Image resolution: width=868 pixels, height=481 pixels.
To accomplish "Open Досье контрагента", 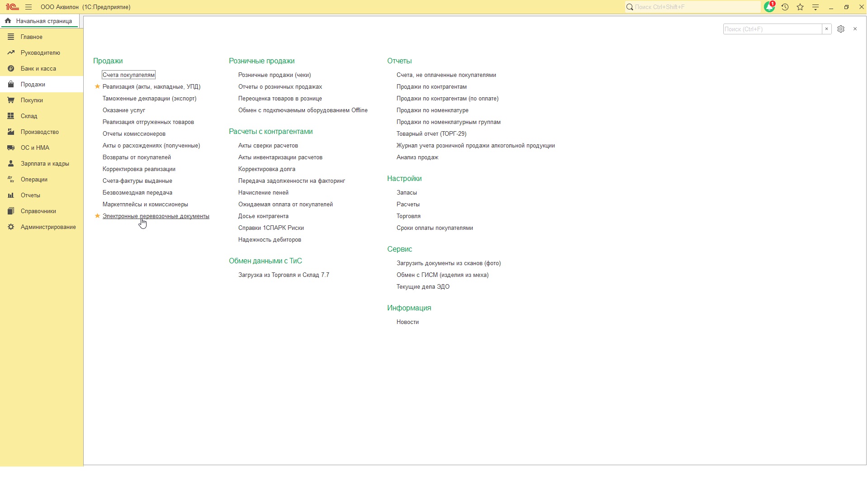I will [x=263, y=216].
